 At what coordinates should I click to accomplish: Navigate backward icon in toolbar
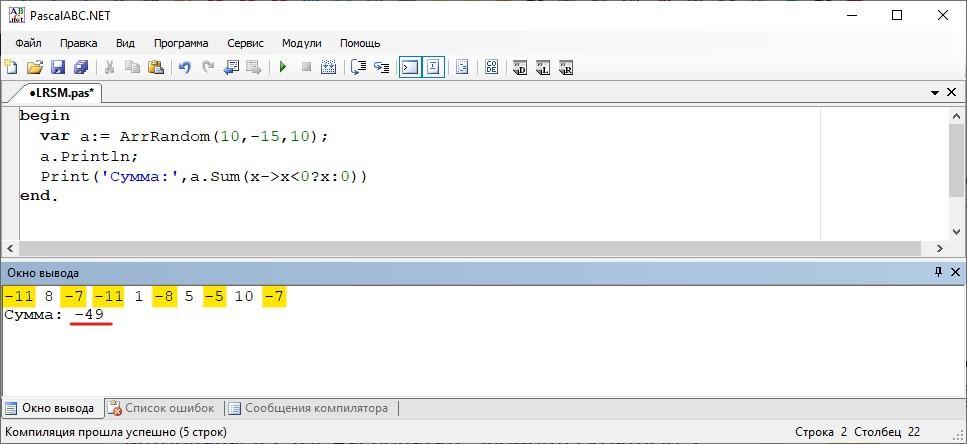pos(231,67)
